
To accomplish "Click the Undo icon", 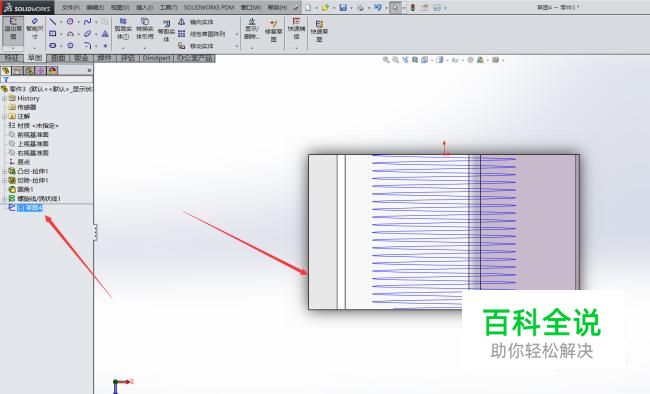I will tap(378, 7).
